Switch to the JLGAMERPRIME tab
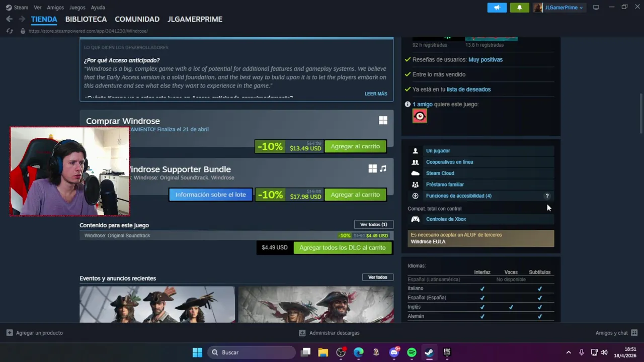 (x=195, y=19)
